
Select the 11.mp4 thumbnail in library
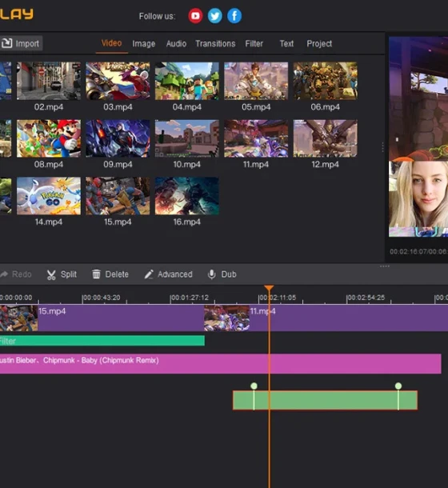pyautogui.click(x=256, y=138)
